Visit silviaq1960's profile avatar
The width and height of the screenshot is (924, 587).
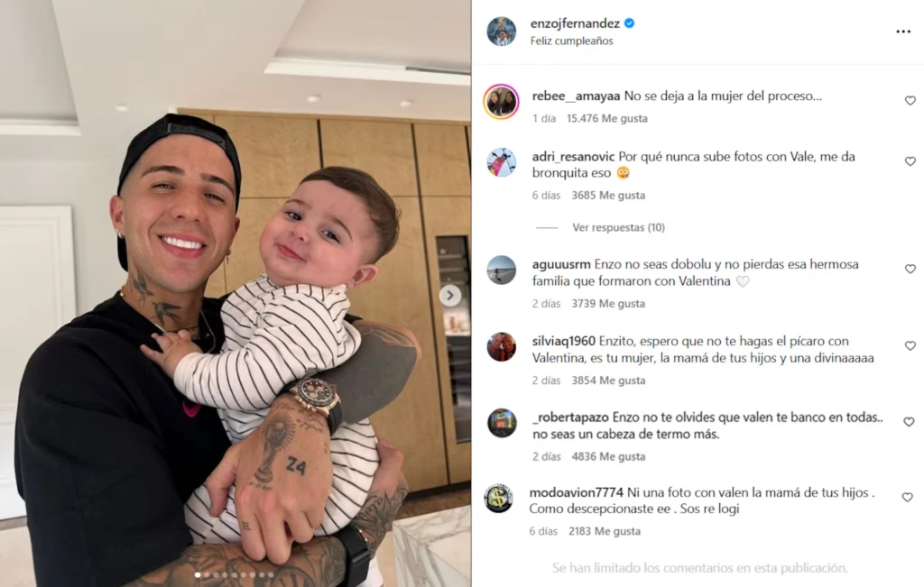pos(502,347)
